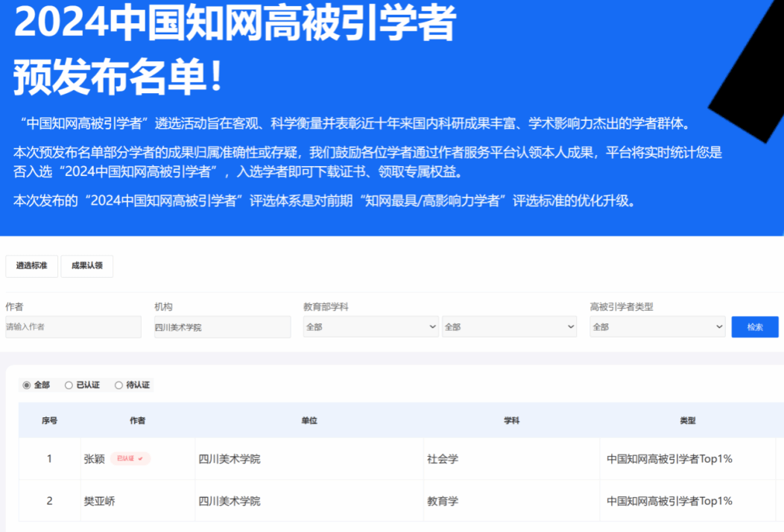Open author 樊亚峤 in row 2
This screenshot has width=784, height=532.
(100, 501)
